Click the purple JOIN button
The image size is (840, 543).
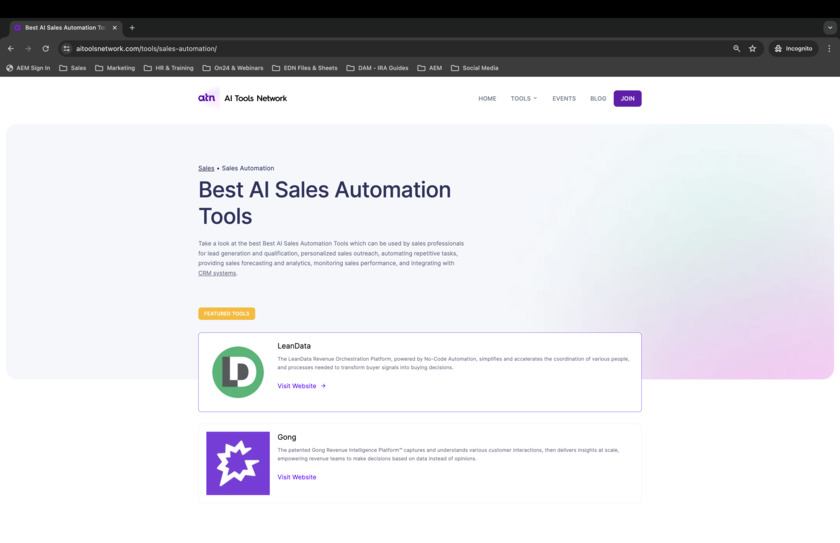tap(627, 99)
